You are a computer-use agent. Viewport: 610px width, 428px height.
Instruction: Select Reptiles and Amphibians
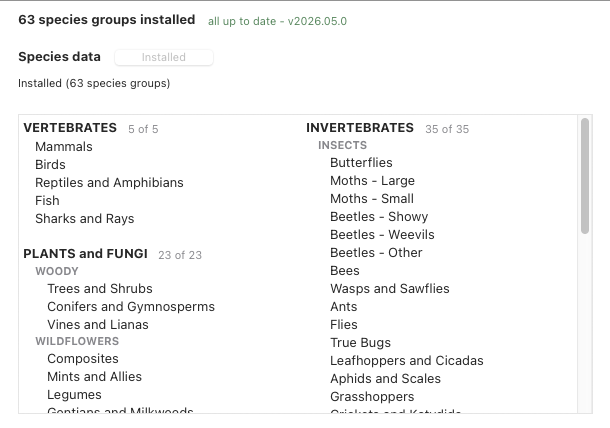[109, 182]
